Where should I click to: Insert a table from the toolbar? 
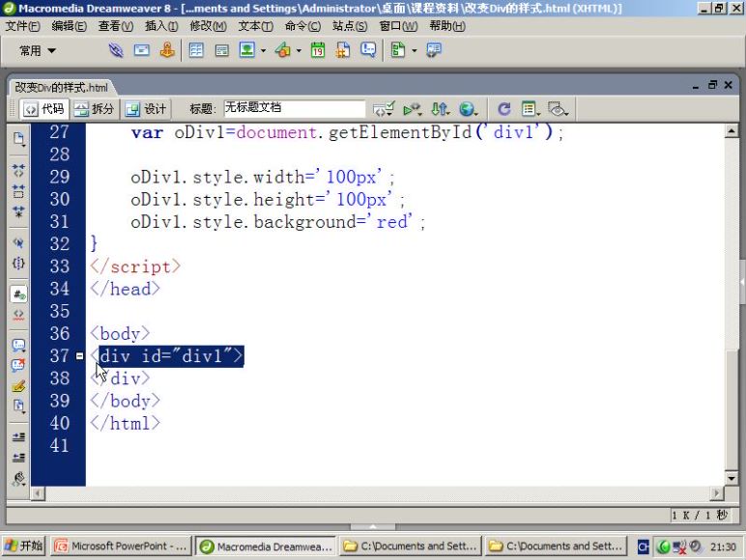point(196,50)
